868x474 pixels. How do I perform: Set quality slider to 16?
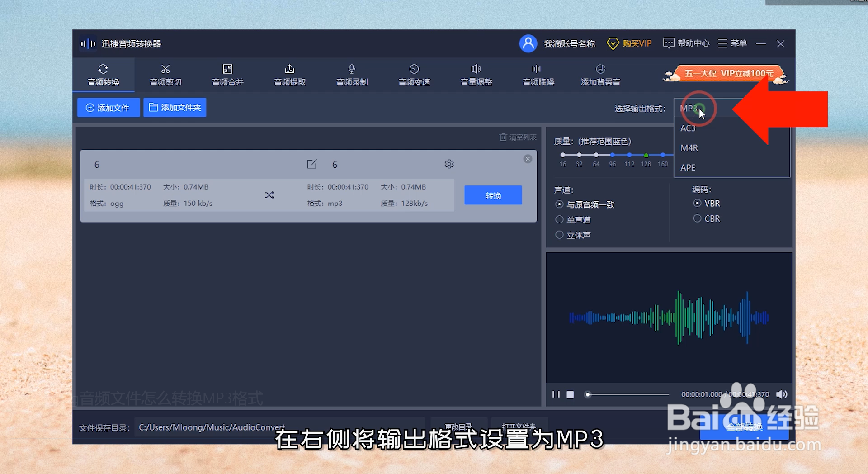(x=563, y=155)
